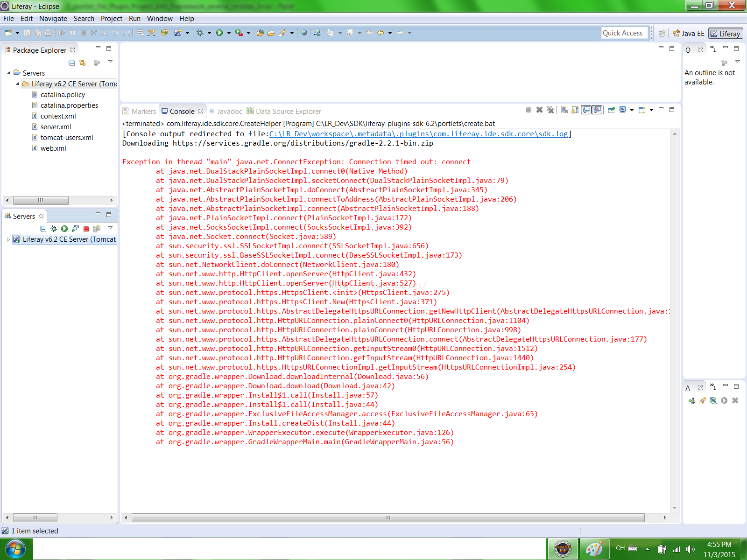Switch to the Data Source Explorer tab
Image resolution: width=747 pixels, height=560 pixels.
coord(284,111)
